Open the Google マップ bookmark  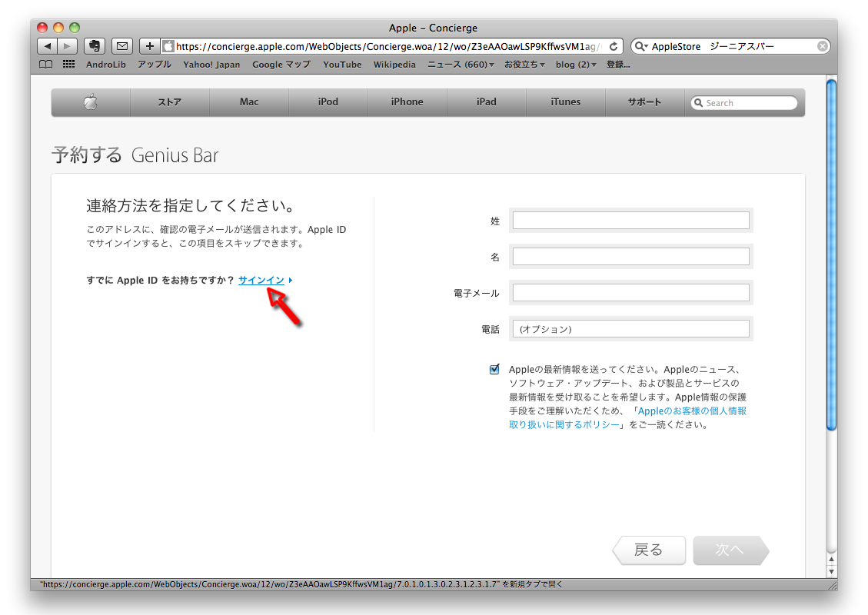click(281, 65)
